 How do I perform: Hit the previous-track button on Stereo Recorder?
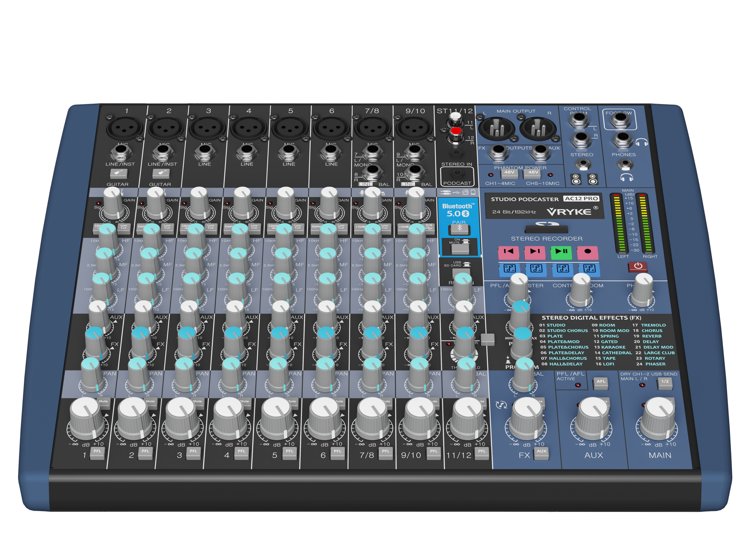click(x=508, y=252)
